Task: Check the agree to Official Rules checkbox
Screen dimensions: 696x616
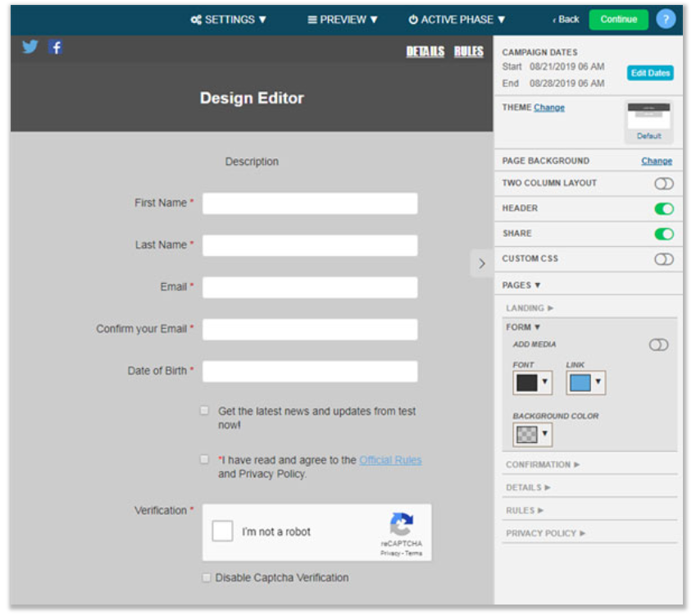Action: (204, 459)
